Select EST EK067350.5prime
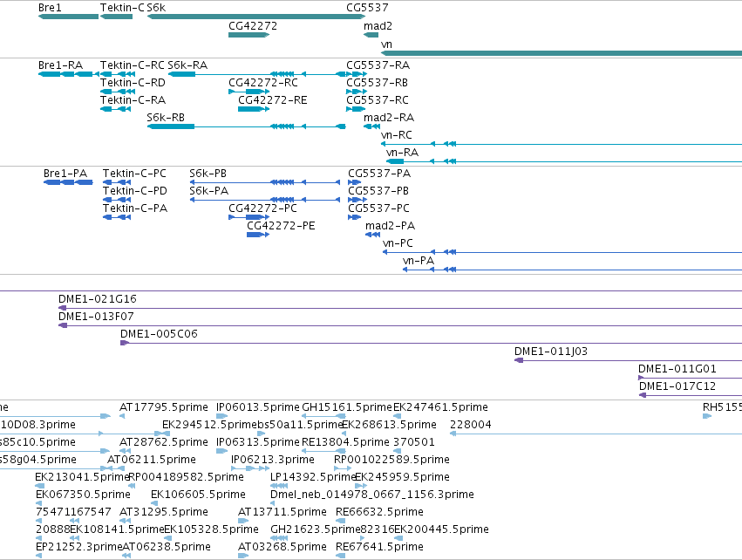742x560 pixels. coord(83,495)
